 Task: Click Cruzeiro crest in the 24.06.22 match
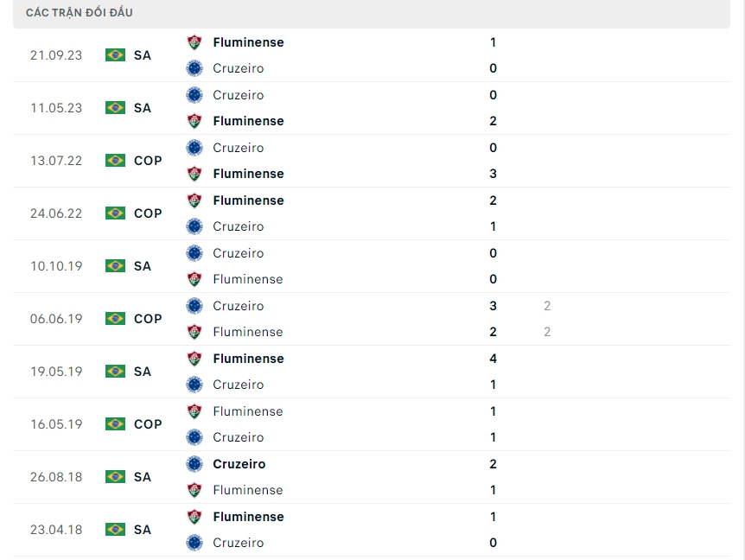click(x=194, y=226)
